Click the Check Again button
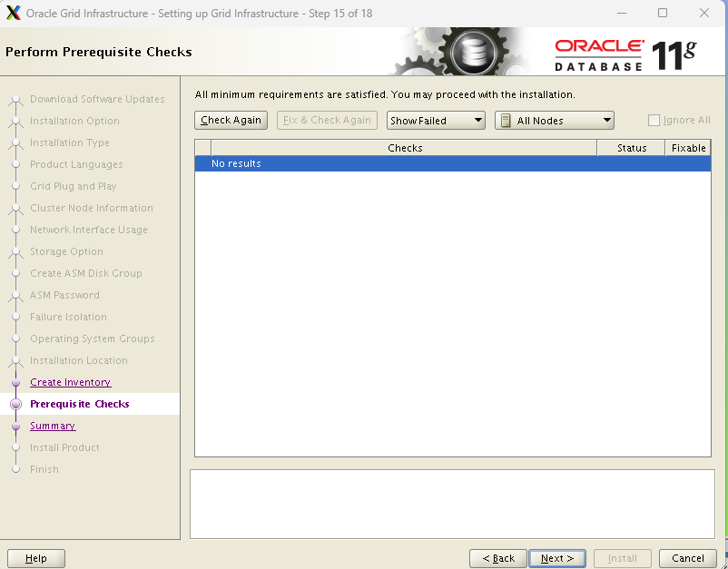 point(231,120)
